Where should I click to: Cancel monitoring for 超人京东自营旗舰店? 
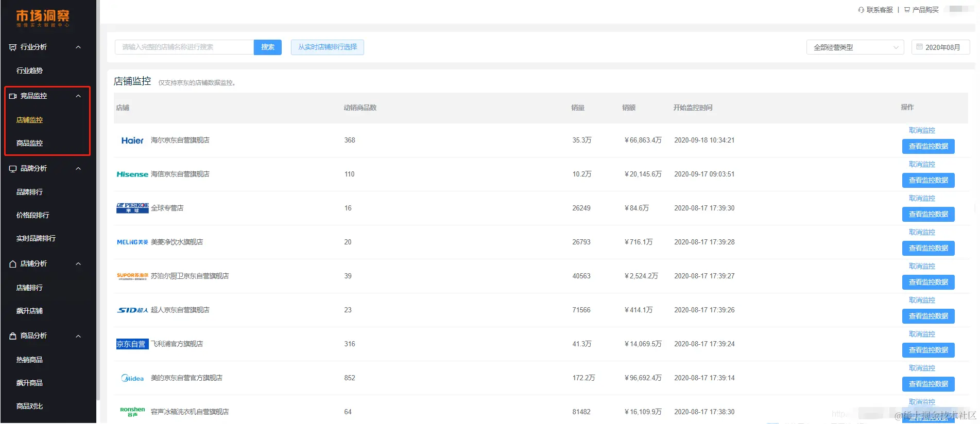[922, 301]
